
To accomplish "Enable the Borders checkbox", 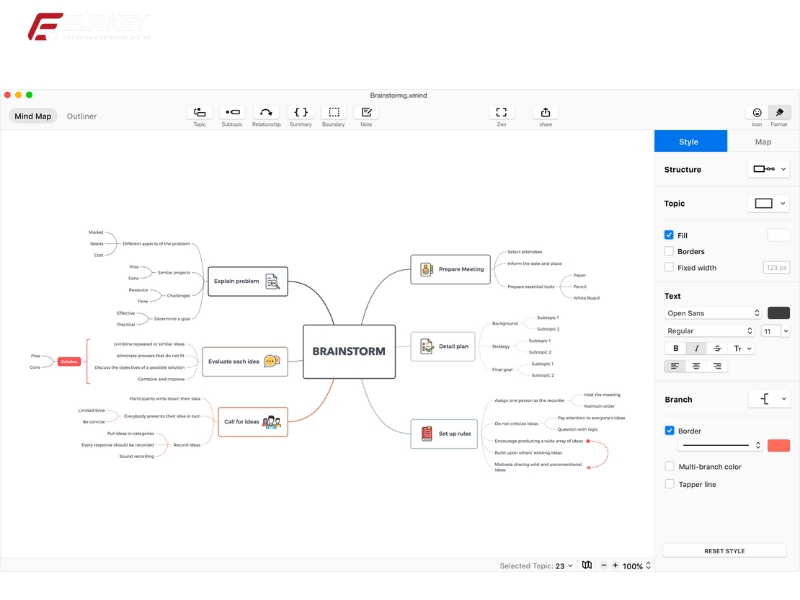I will (x=670, y=251).
